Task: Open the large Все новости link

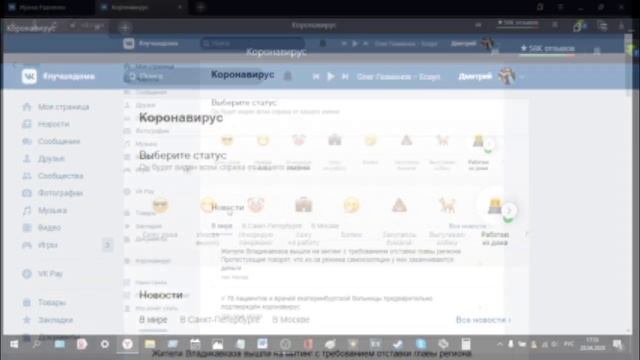Action: click(x=483, y=320)
